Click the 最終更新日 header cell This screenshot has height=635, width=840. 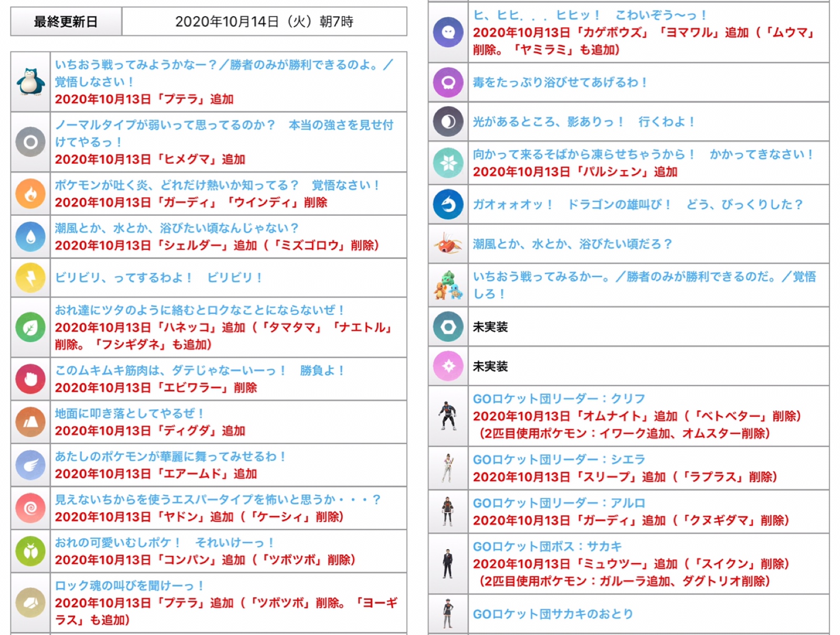coord(66,22)
